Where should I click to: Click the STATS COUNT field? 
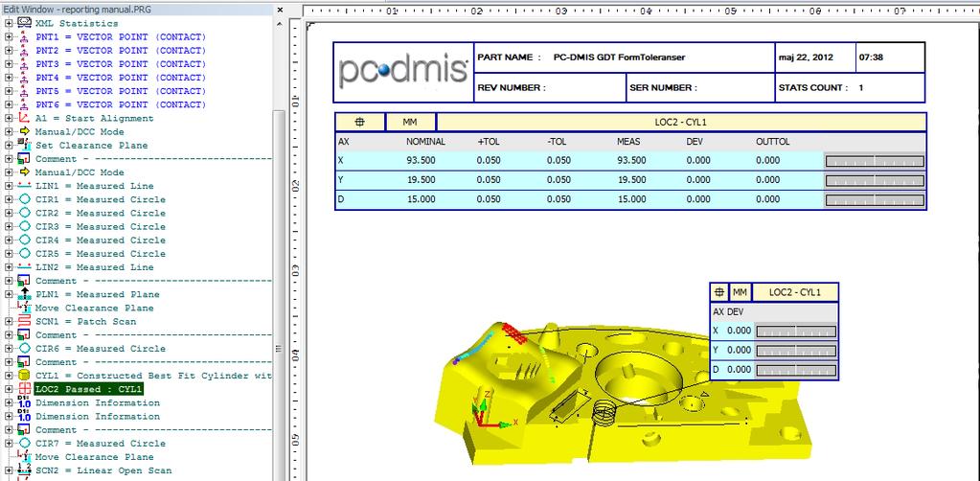(x=850, y=87)
